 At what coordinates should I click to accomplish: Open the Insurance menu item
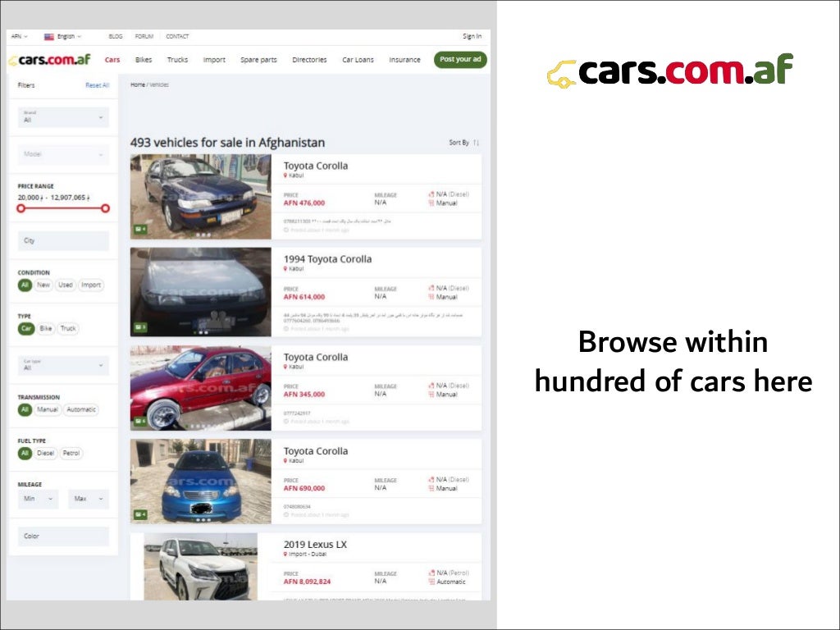(x=404, y=60)
